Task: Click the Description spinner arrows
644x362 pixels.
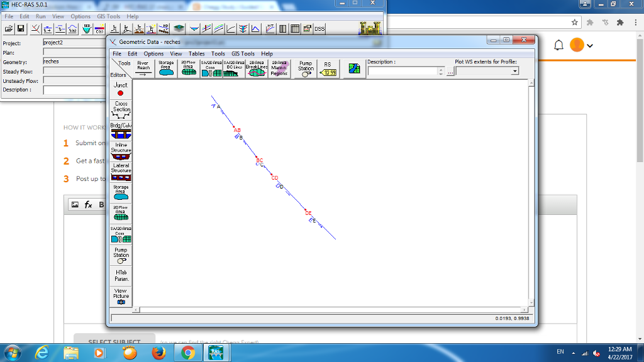Action: pos(440,72)
